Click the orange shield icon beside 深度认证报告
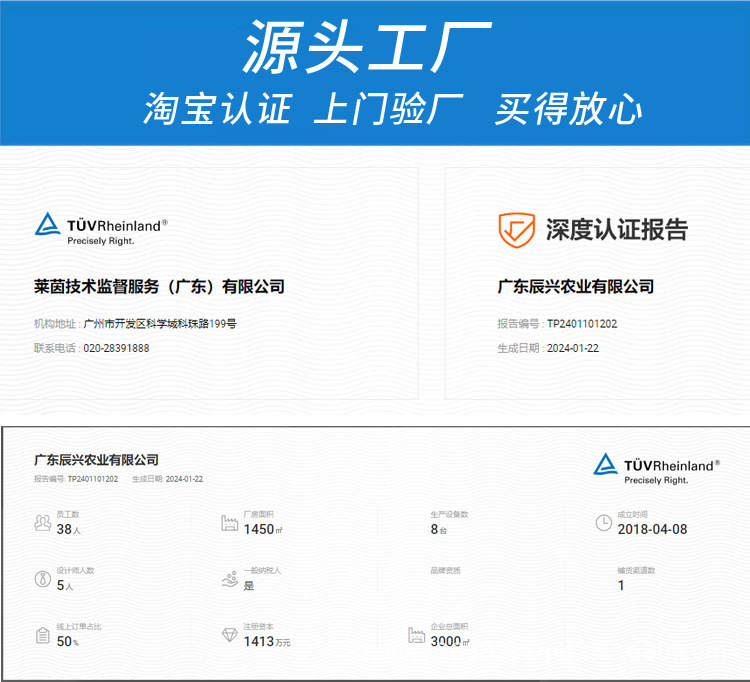This screenshot has width=750, height=682. [516, 230]
